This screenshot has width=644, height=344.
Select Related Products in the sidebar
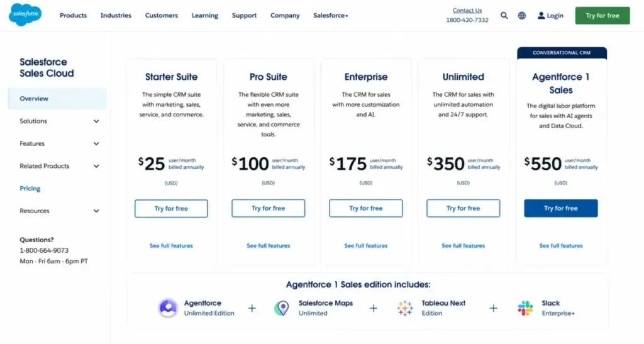(45, 166)
